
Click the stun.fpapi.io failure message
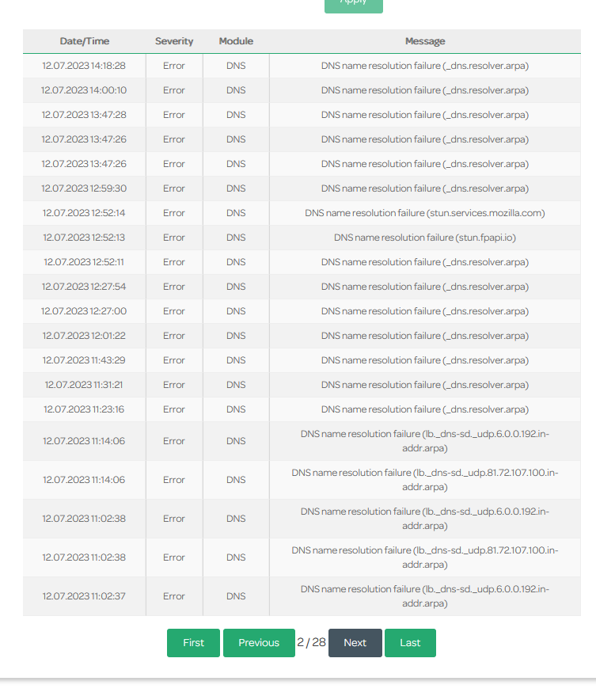pos(425,238)
